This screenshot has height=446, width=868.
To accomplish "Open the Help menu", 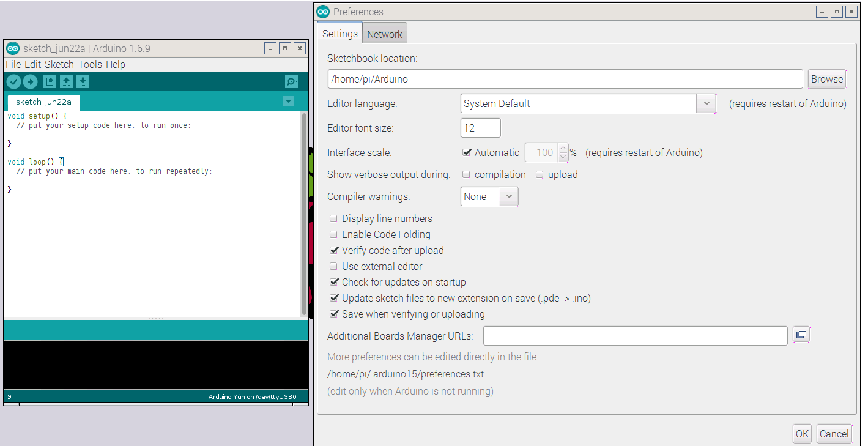I will (115, 64).
